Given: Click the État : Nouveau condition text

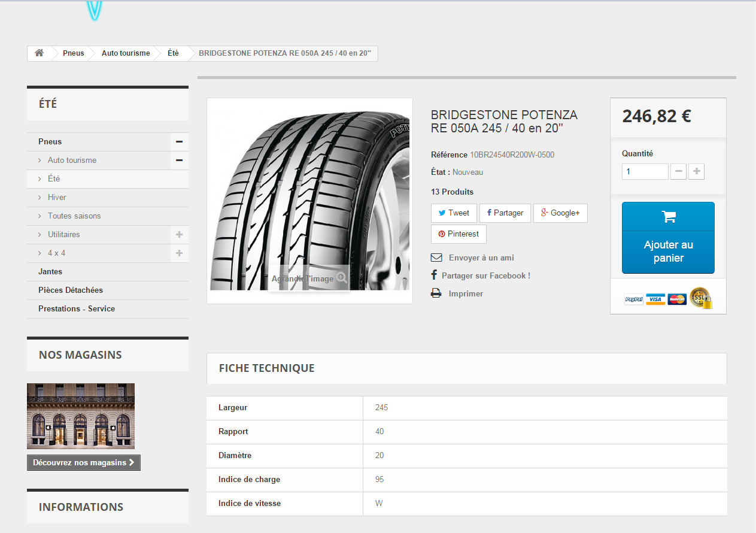Looking at the screenshot, I should point(457,172).
